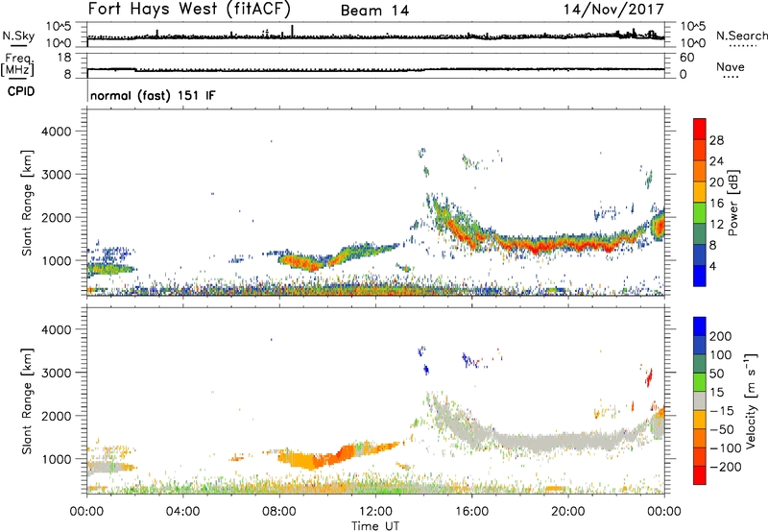Click the 'Fort Hays West (fitACF)' title
Viewport: 768px width, 532px height.
tap(189, 9)
